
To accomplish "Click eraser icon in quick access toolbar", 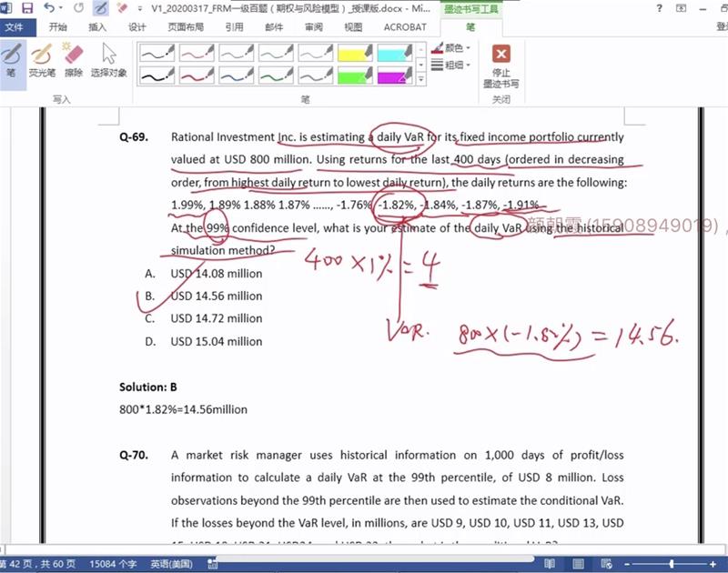I will [x=122, y=8].
